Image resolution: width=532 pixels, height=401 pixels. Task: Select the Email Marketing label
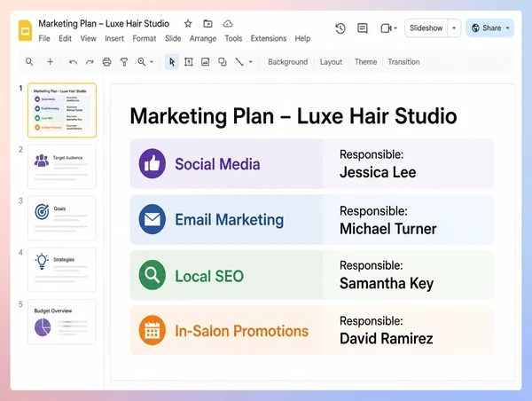(x=230, y=220)
